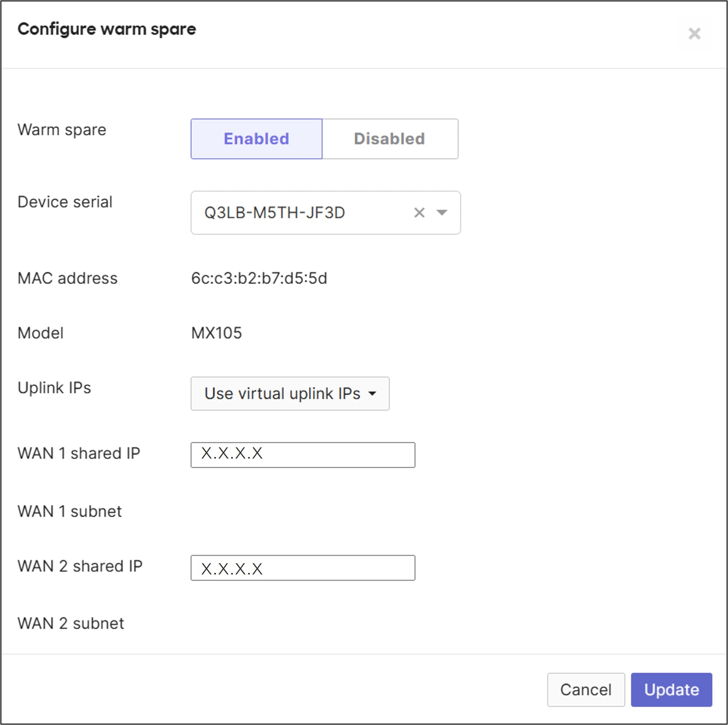Set Warm spare to Disabled
728x725 pixels.
(390, 139)
